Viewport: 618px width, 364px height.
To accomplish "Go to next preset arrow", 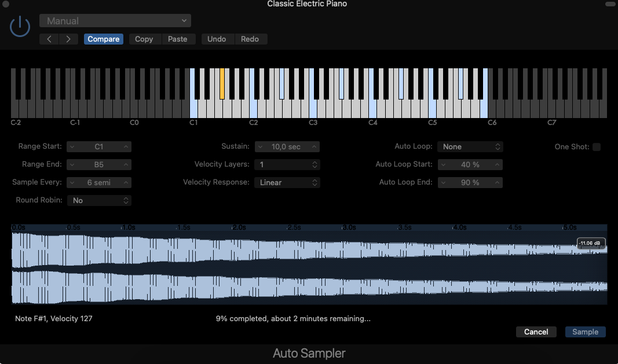I will click(x=68, y=39).
